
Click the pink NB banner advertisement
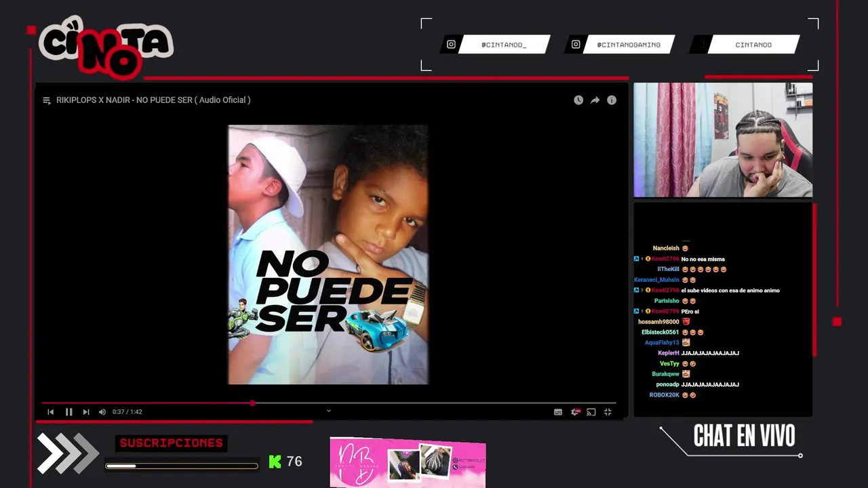point(408,462)
